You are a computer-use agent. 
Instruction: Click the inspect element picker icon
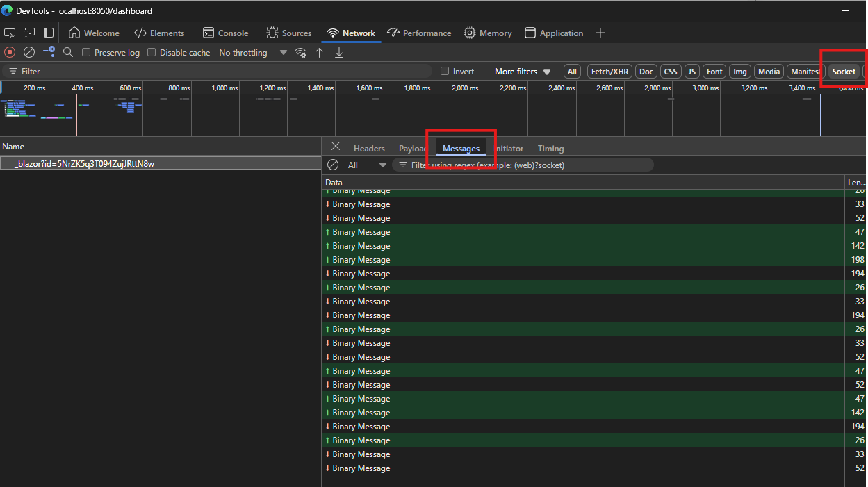click(10, 33)
